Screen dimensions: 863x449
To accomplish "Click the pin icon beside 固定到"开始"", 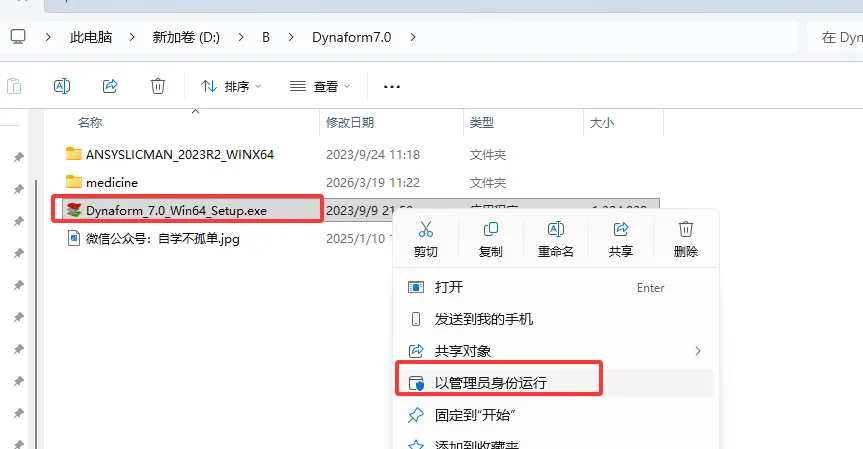I will (416, 415).
